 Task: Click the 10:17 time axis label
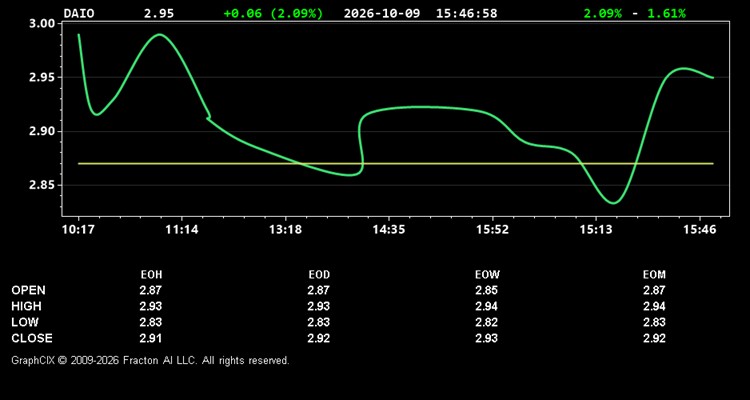[x=77, y=230]
